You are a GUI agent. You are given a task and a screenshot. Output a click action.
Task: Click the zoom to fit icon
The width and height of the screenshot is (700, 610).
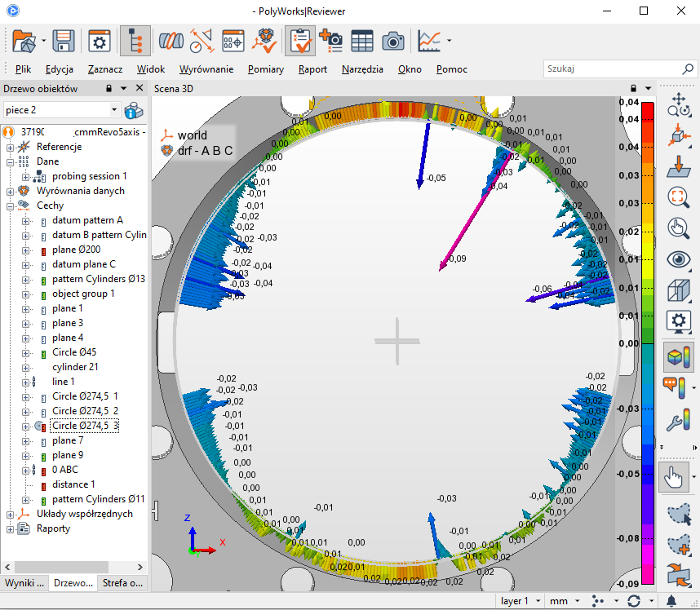pyautogui.click(x=679, y=197)
